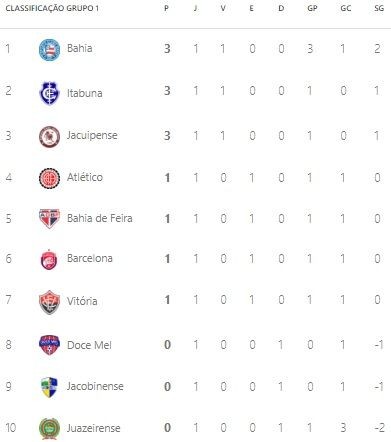This screenshot has width=391, height=442.
Task: Click the Doce Mel team logo
Action: click(49, 345)
